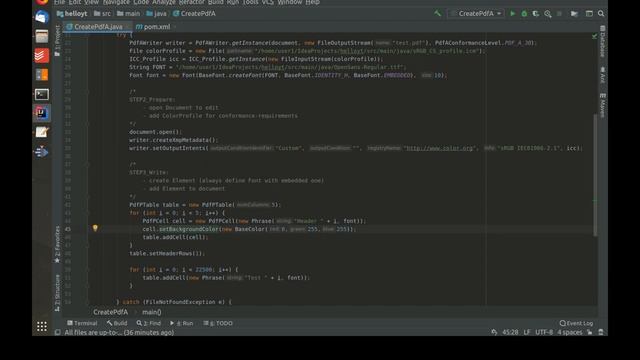Open the View menu

coord(92,2)
